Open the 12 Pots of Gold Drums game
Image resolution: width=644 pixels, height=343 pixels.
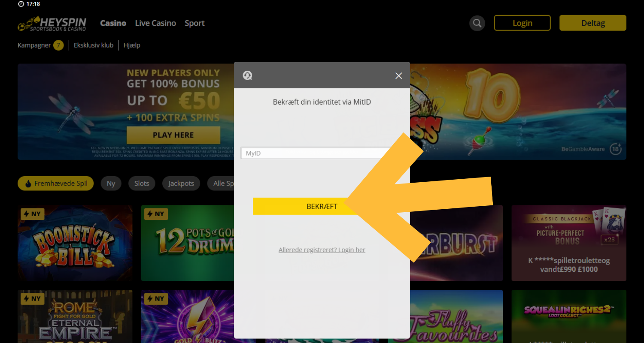(188, 243)
